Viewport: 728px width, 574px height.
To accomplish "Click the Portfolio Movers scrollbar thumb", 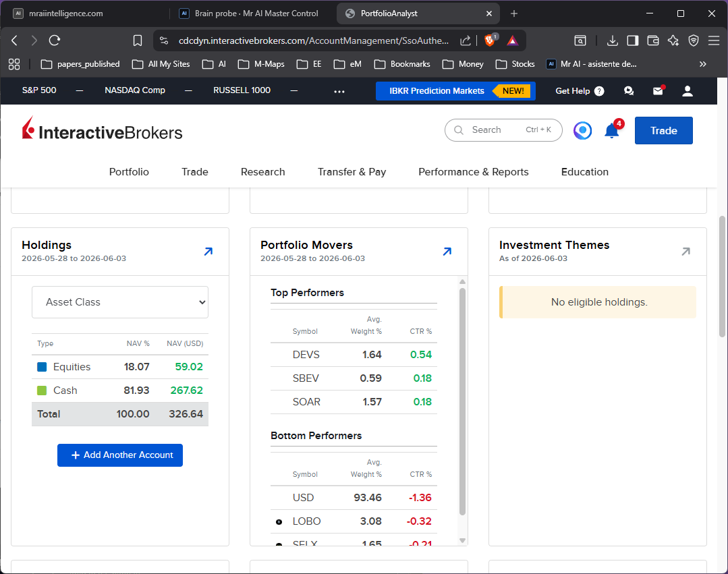I will [462, 401].
